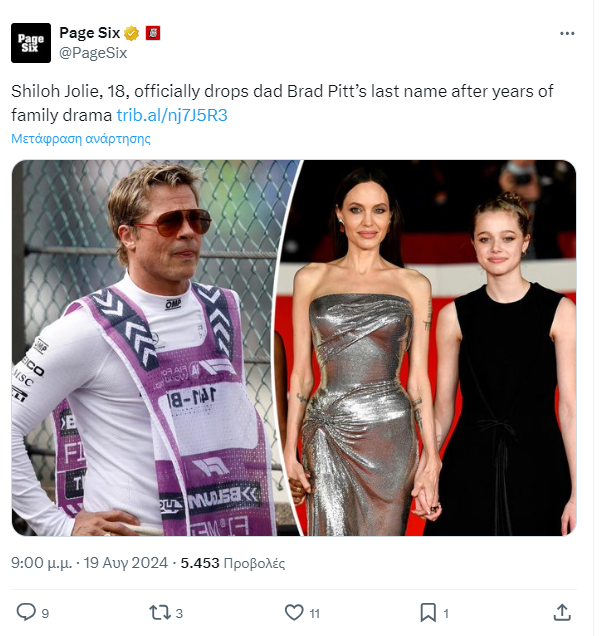Repost the tweet using the retweet icon

[x=159, y=611]
